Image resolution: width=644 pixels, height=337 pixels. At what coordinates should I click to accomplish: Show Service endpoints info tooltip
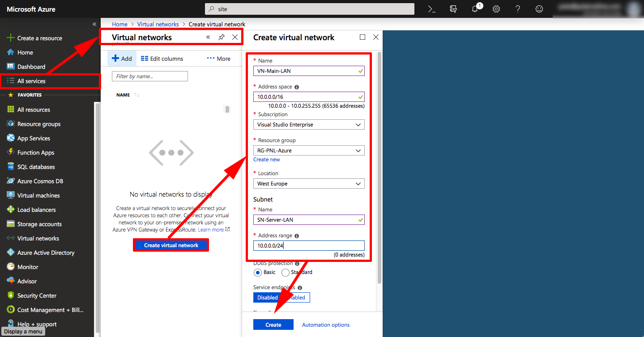pos(300,288)
